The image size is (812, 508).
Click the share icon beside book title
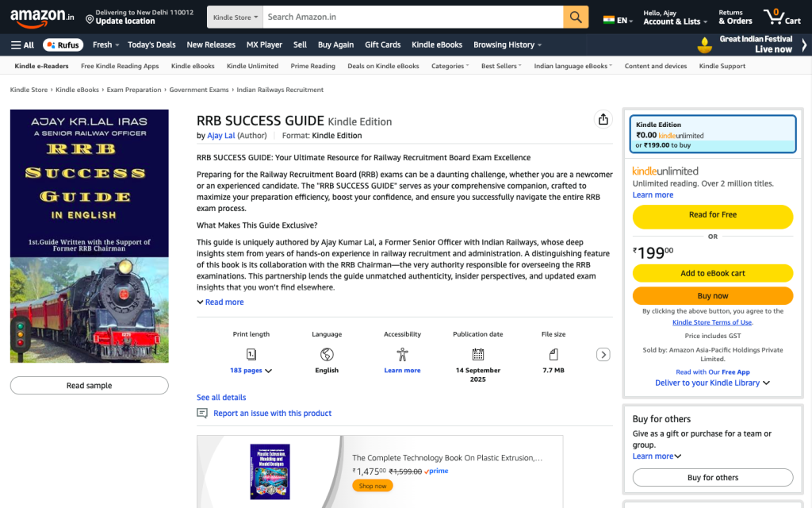[603, 119]
